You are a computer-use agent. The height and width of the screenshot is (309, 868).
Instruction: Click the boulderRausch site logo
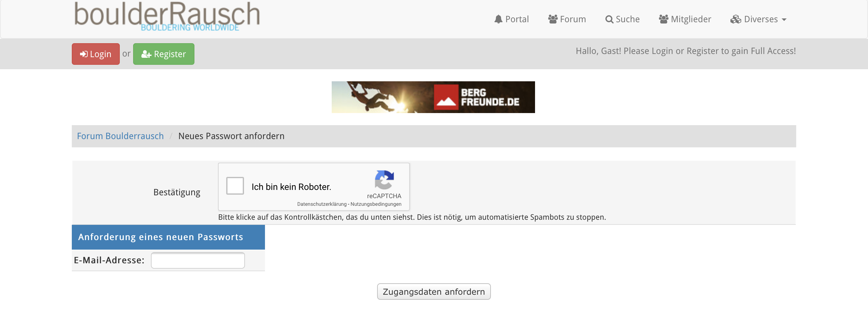167,16
